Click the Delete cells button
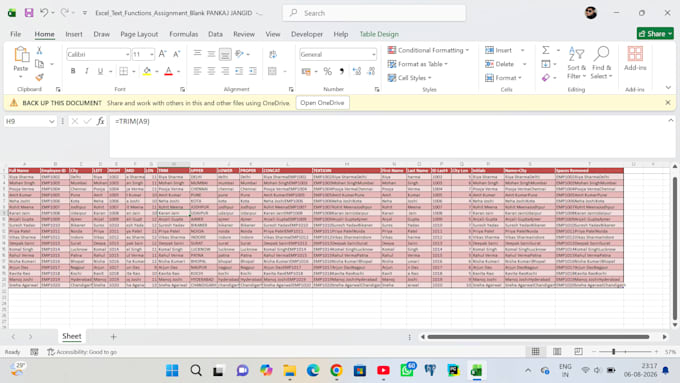 pyautogui.click(x=500, y=64)
